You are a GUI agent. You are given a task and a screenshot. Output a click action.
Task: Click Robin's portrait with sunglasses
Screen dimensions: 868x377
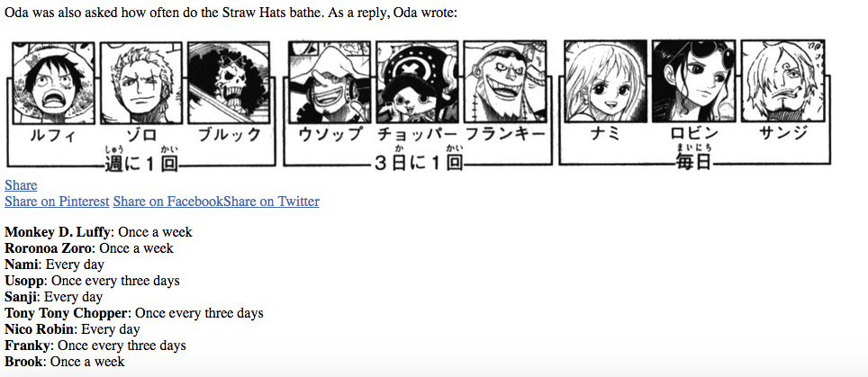coord(693,81)
